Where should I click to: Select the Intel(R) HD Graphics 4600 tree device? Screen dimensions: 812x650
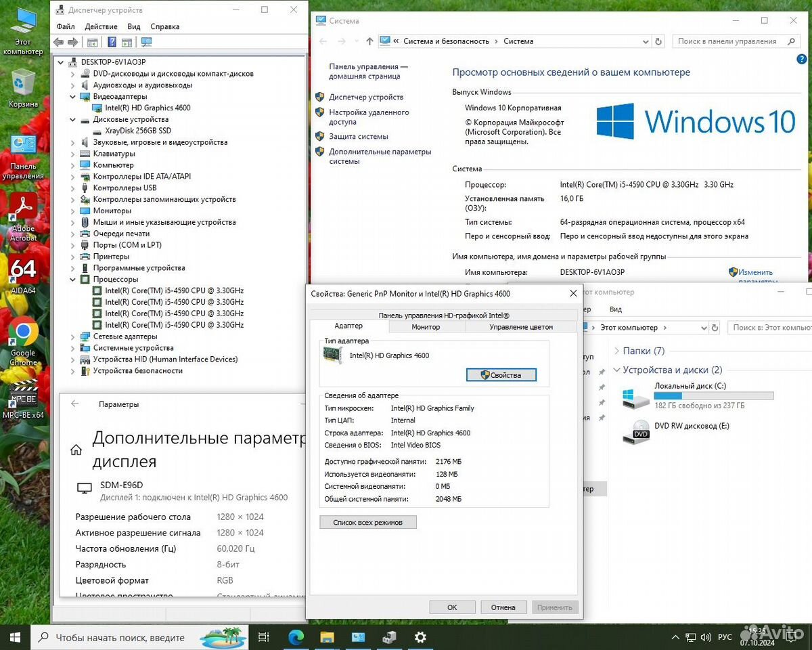point(148,108)
